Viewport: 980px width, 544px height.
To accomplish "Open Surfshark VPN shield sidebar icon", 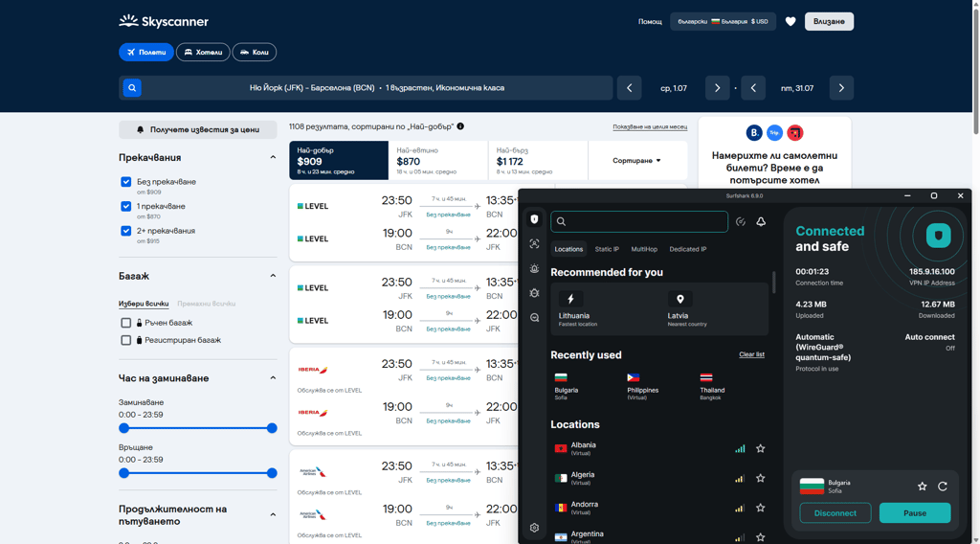I will tap(534, 219).
